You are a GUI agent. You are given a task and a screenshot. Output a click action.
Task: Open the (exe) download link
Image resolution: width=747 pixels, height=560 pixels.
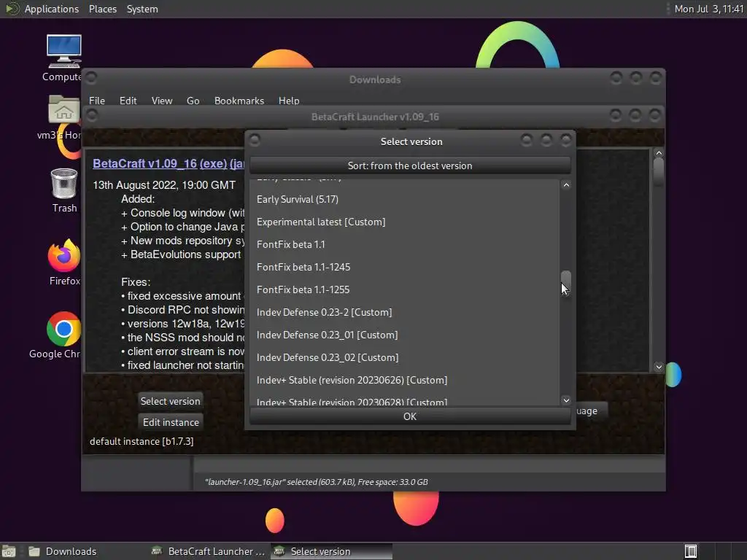click(213, 163)
